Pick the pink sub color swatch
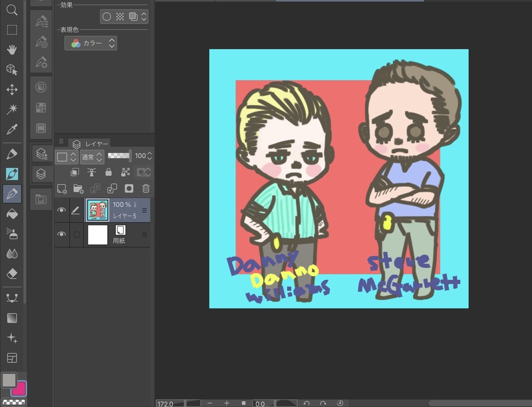This screenshot has width=532, height=407. [x=21, y=390]
